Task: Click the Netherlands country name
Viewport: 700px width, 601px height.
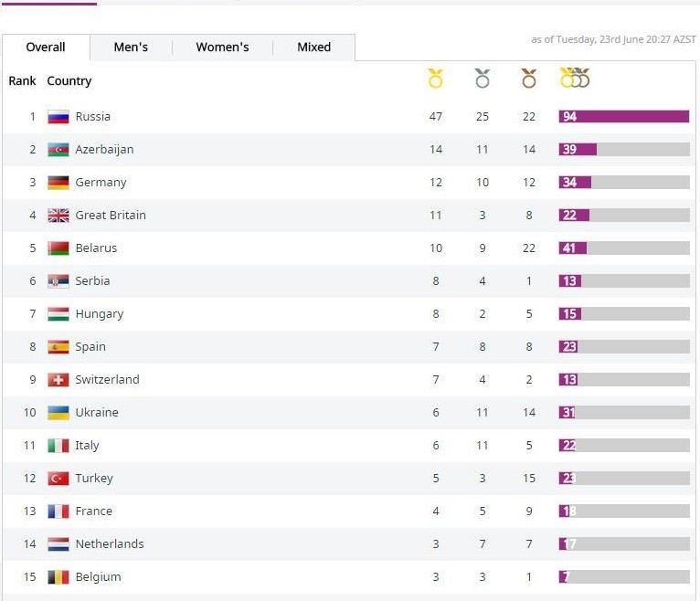Action: [x=110, y=544]
